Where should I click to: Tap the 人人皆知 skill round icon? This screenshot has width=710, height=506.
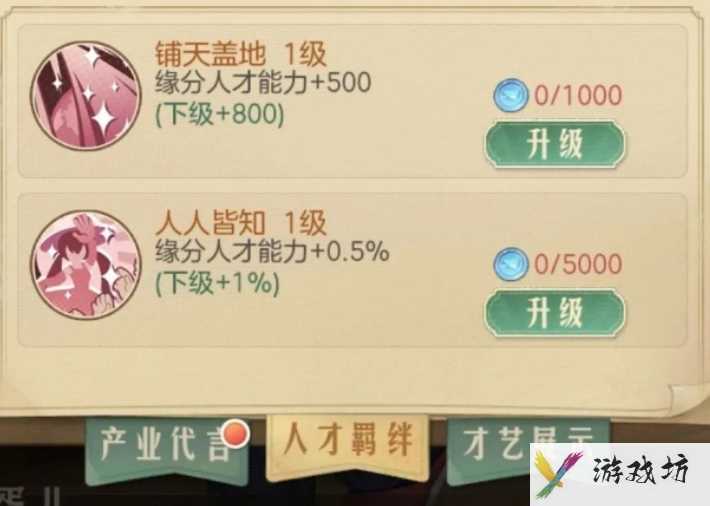[x=86, y=265]
